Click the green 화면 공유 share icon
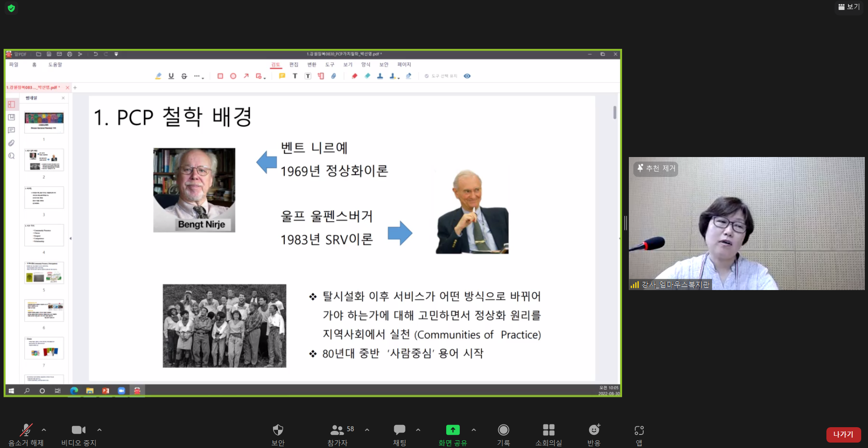 (453, 430)
